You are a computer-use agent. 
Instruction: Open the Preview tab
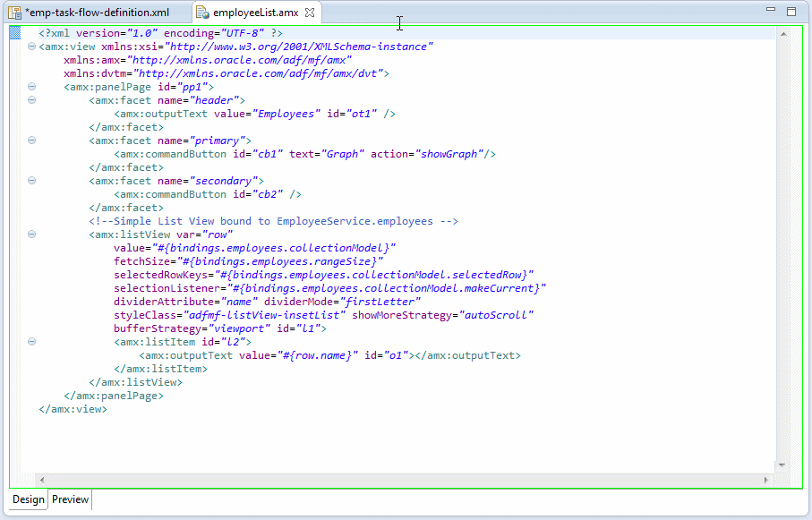pyautogui.click(x=71, y=499)
